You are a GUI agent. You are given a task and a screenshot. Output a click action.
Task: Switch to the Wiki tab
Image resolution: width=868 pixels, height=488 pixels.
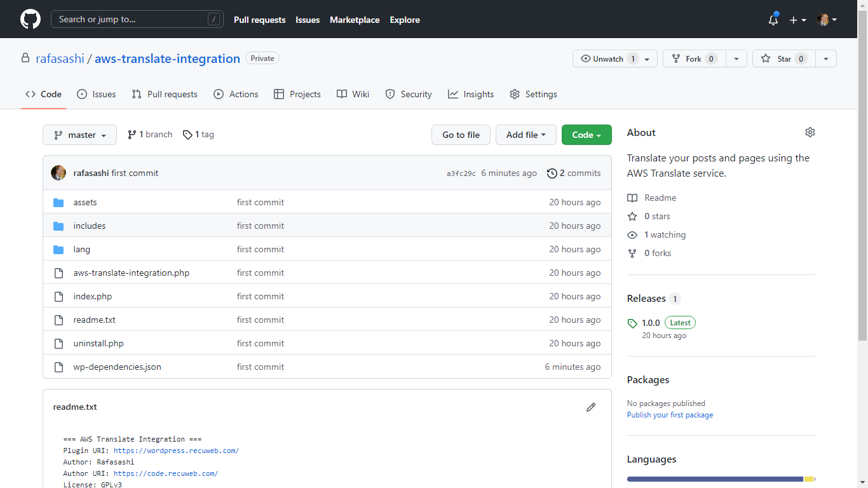point(353,94)
